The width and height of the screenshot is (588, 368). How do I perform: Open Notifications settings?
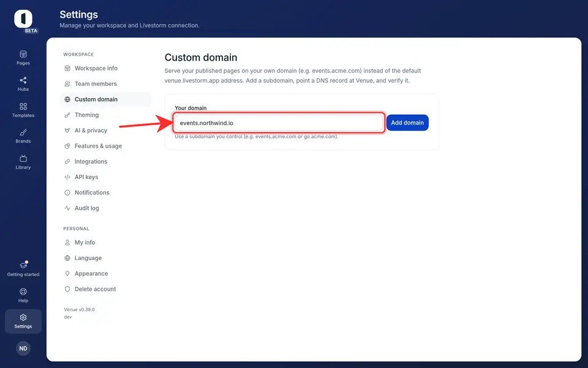pyautogui.click(x=106, y=193)
